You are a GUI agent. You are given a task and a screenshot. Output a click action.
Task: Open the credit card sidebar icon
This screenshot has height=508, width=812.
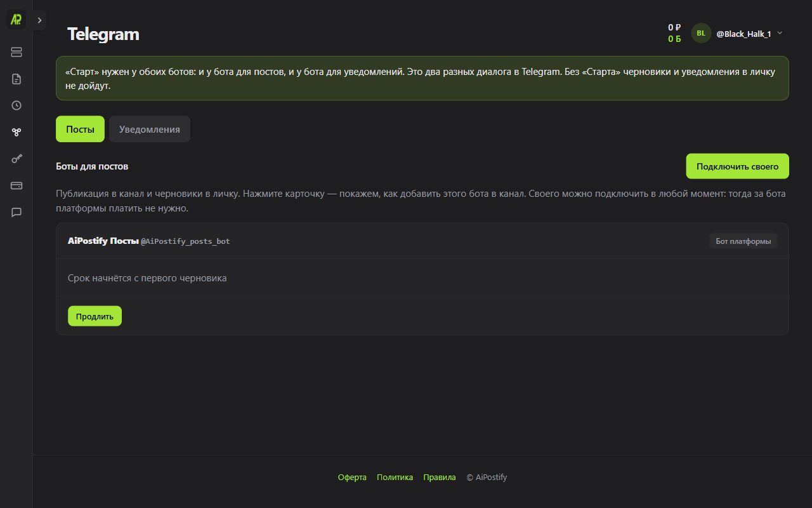point(16,185)
